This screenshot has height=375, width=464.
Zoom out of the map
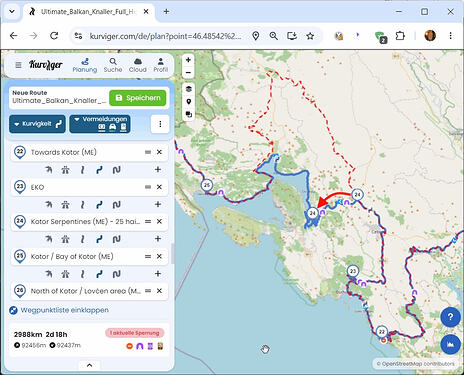188,72
